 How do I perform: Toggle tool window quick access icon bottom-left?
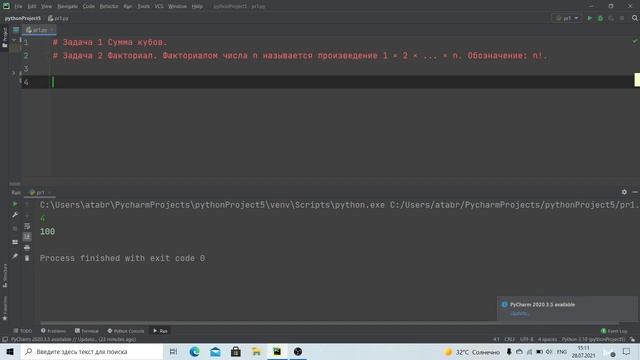point(5,340)
